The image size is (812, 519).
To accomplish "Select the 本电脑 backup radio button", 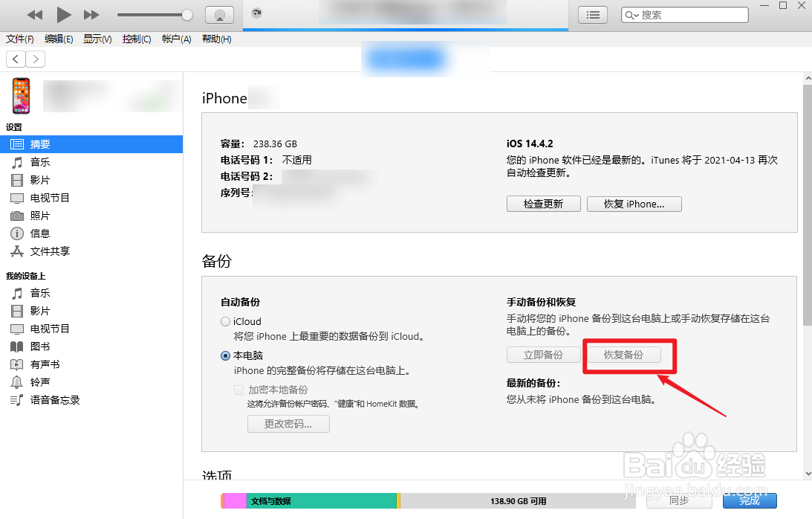I will (225, 355).
